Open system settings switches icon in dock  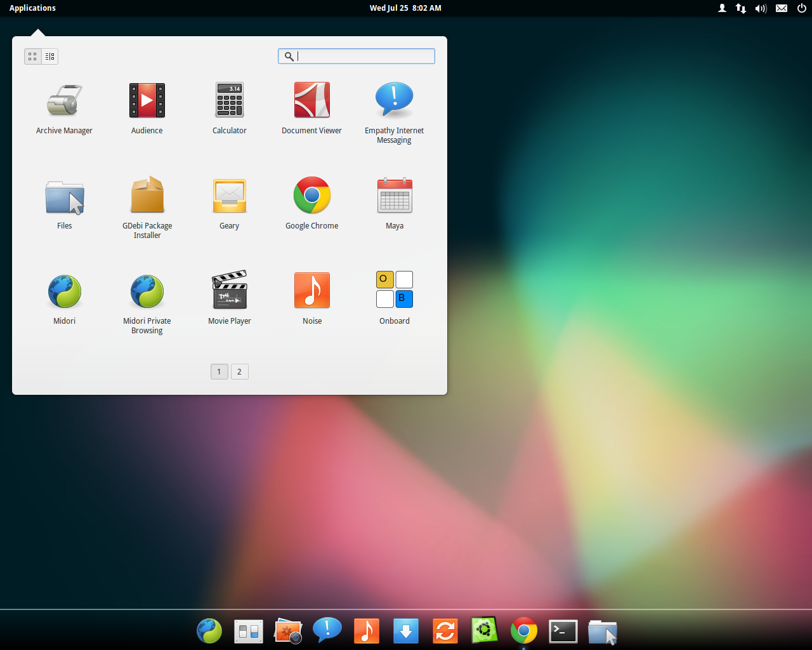(x=249, y=632)
